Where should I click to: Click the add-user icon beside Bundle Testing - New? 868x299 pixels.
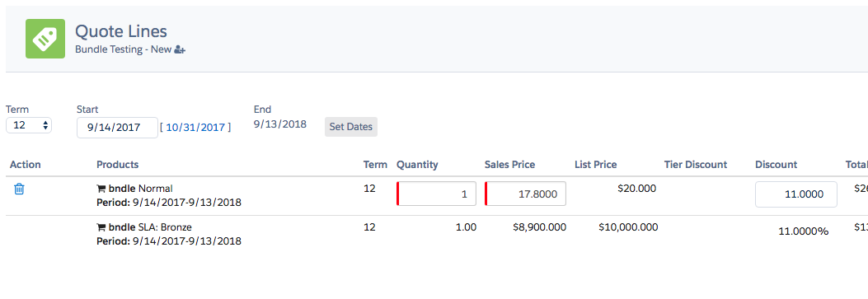point(180,49)
